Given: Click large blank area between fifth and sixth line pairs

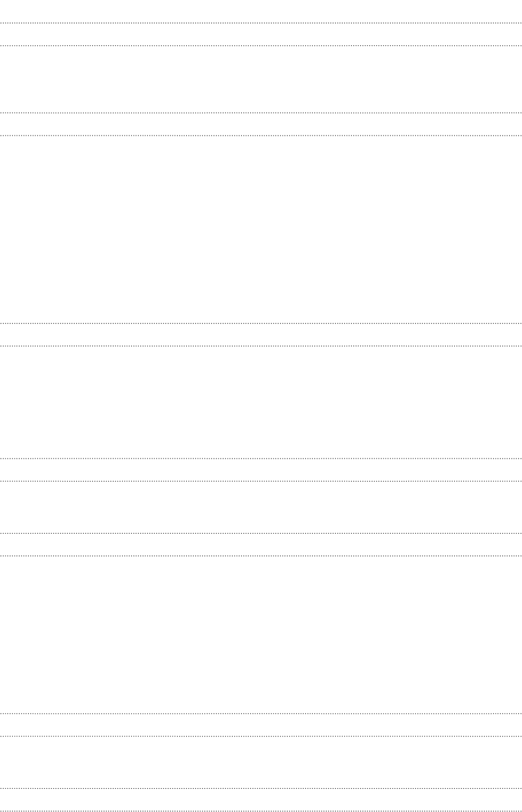Looking at the screenshot, I should (261, 634).
